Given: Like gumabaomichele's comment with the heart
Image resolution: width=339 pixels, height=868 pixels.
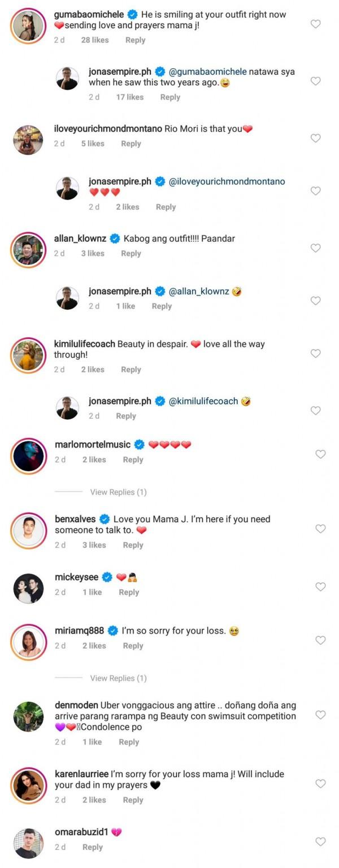Looking at the screenshot, I should tap(316, 24).
